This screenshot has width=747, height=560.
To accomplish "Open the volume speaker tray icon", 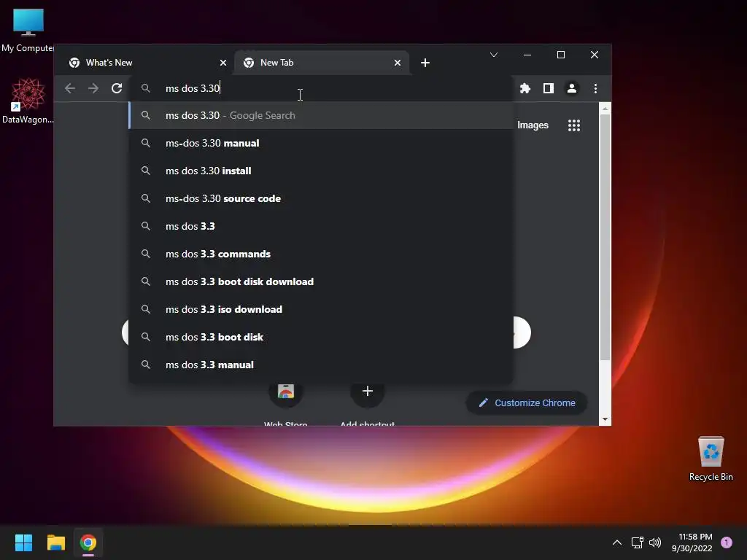I will click(655, 542).
